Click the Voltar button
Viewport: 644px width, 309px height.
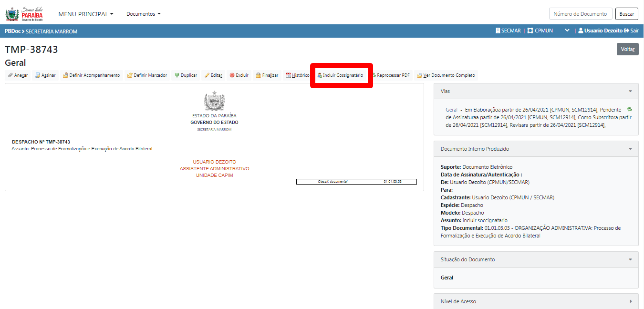click(x=627, y=49)
